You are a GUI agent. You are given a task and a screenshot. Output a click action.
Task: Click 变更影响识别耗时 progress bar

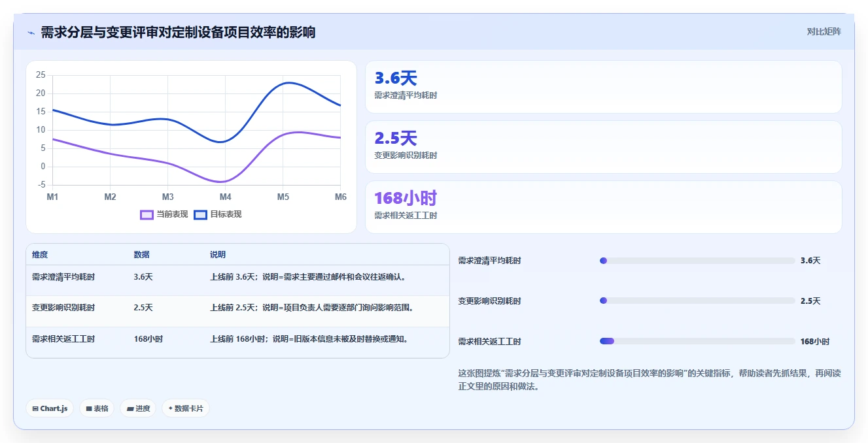click(697, 301)
